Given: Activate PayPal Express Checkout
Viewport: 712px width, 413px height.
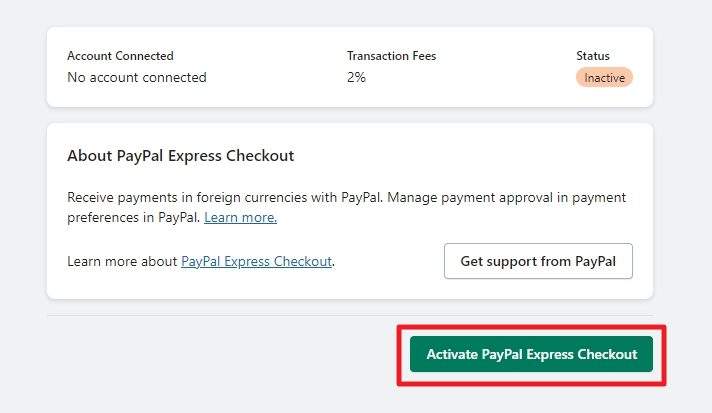Looking at the screenshot, I should 531,354.
